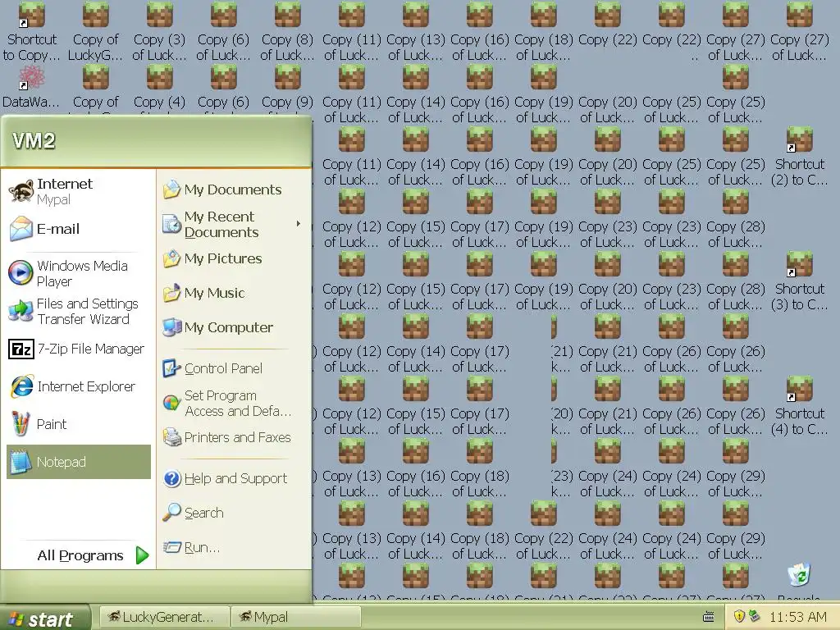
Task: Open Mypal Internet browser from Start menu
Action: point(78,191)
